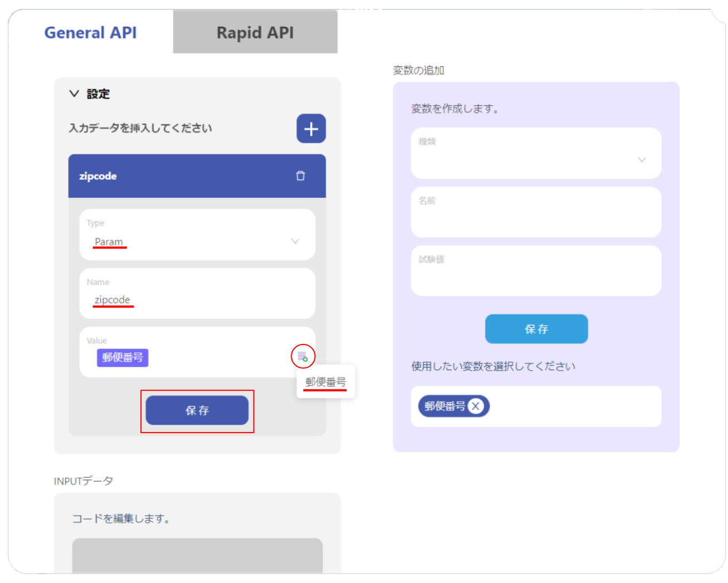Screen dimensions: 728x583
Task: Click the 郵便番号 tag in Value field
Action: pyautogui.click(x=123, y=358)
